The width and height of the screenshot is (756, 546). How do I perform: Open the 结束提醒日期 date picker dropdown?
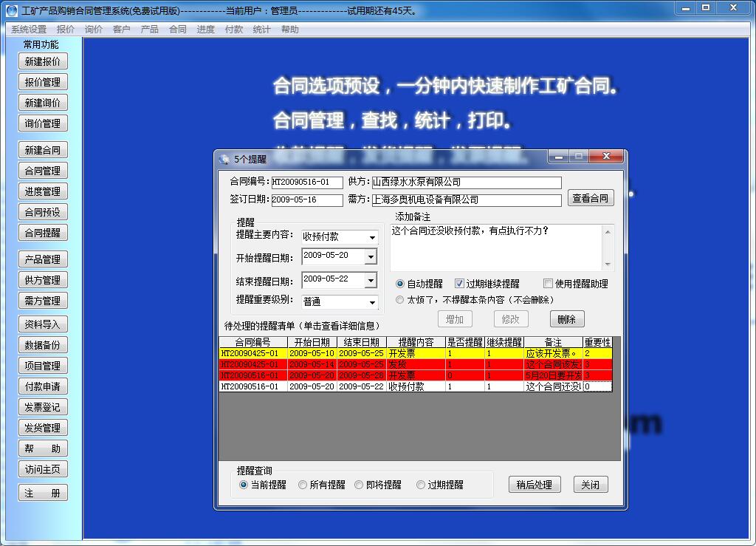(x=371, y=280)
